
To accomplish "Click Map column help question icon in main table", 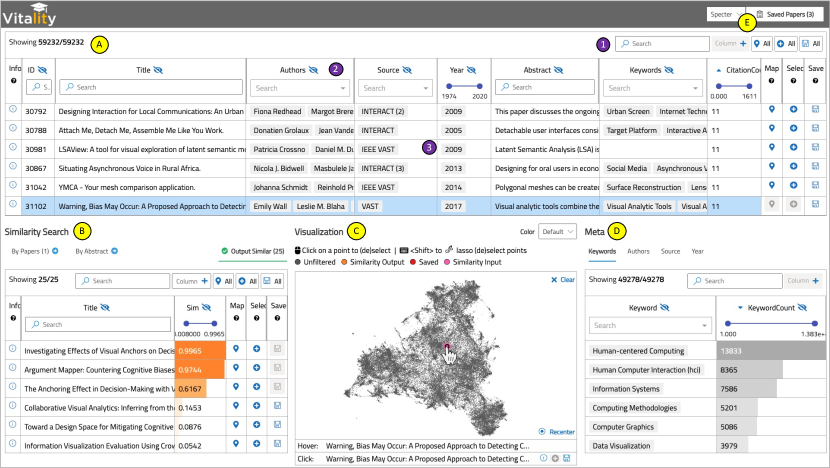I will [771, 81].
